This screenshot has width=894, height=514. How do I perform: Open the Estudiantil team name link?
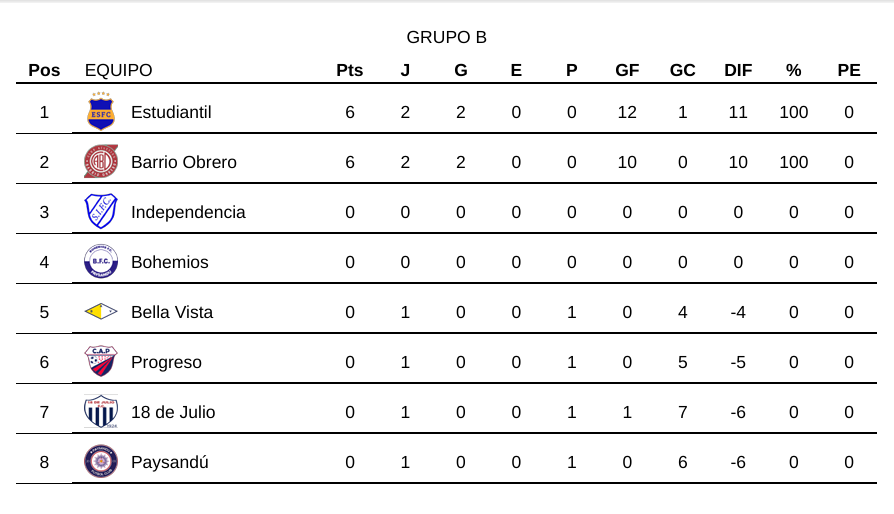171,112
